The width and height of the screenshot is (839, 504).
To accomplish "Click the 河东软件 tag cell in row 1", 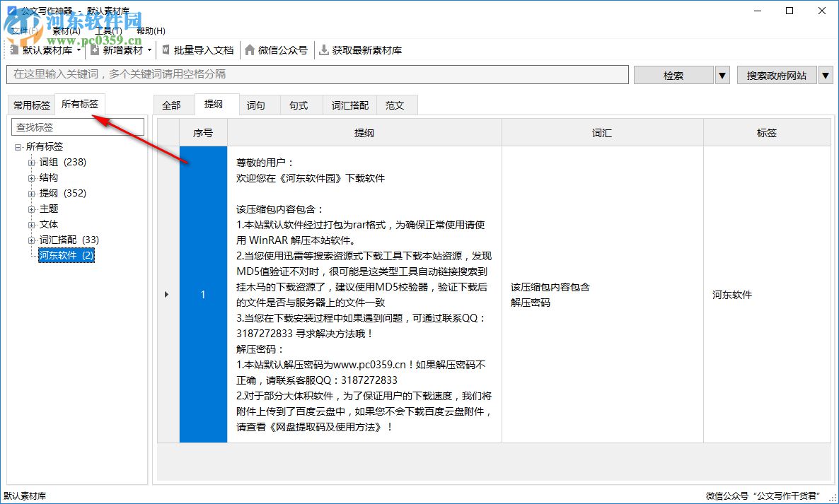I will 767,295.
